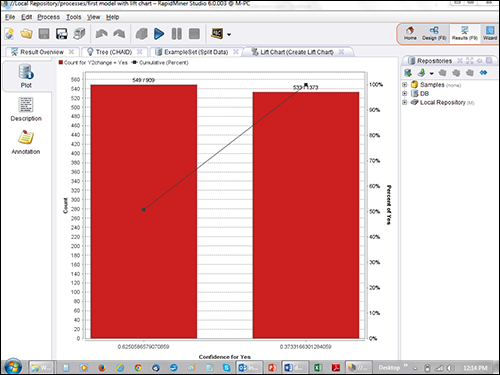Click the cumulative line marker at 50%

pyautogui.click(x=144, y=210)
